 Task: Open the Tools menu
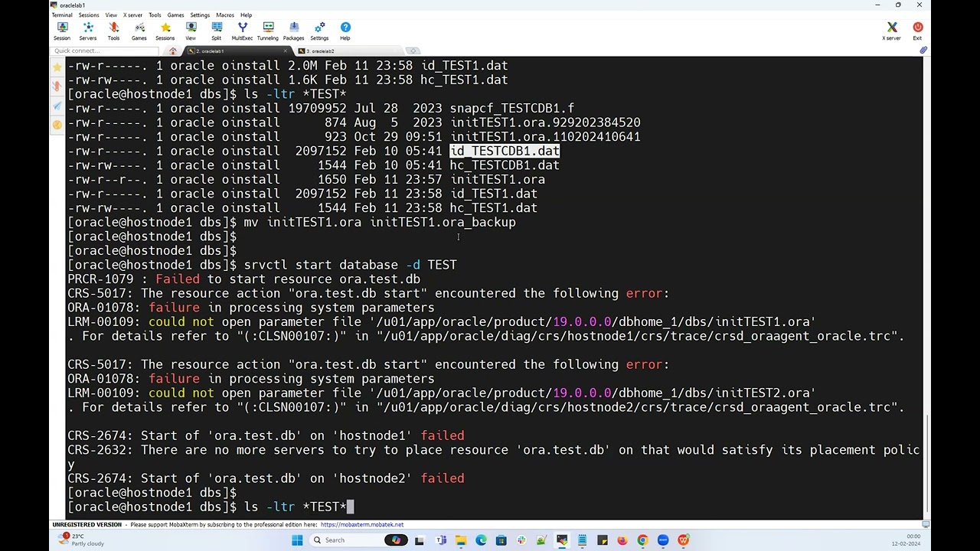[x=155, y=15]
